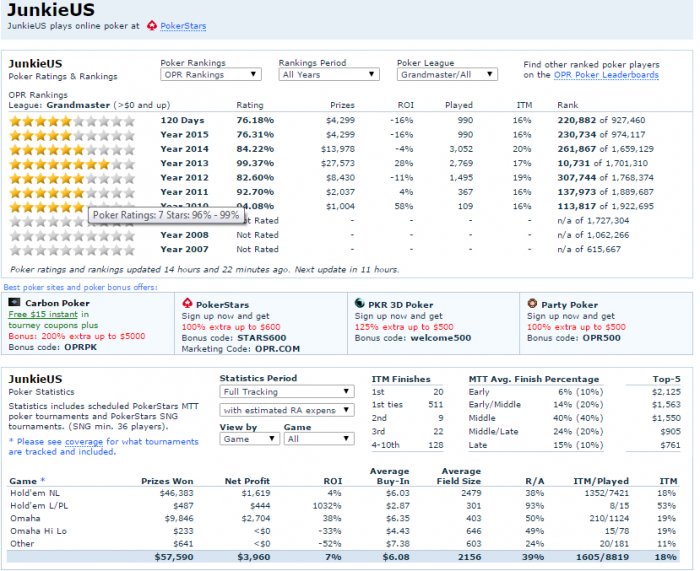Click the PokerStars spade icon near the title
Screen dimensions: 700x571
click(151, 26)
